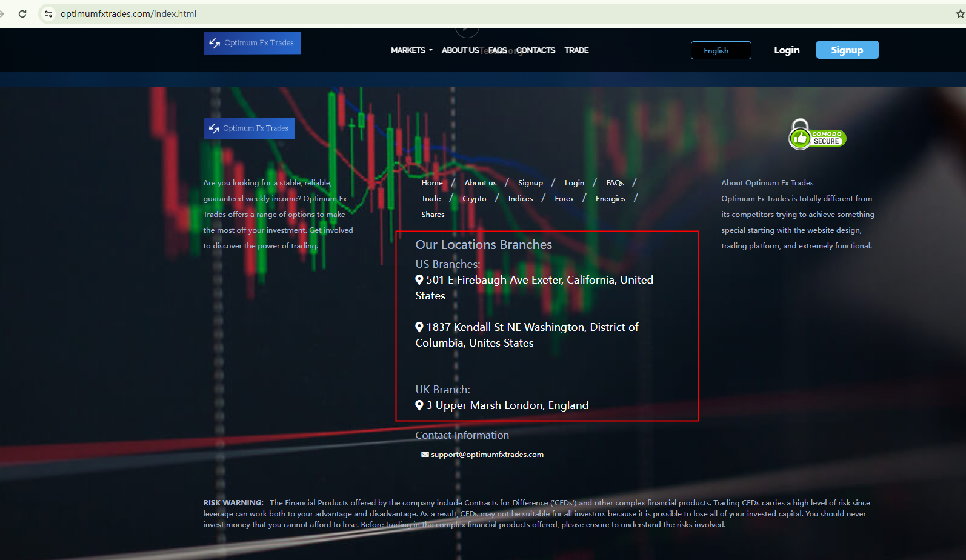Image resolution: width=966 pixels, height=560 pixels.
Task: Open the Forex footer link
Action: click(x=564, y=199)
